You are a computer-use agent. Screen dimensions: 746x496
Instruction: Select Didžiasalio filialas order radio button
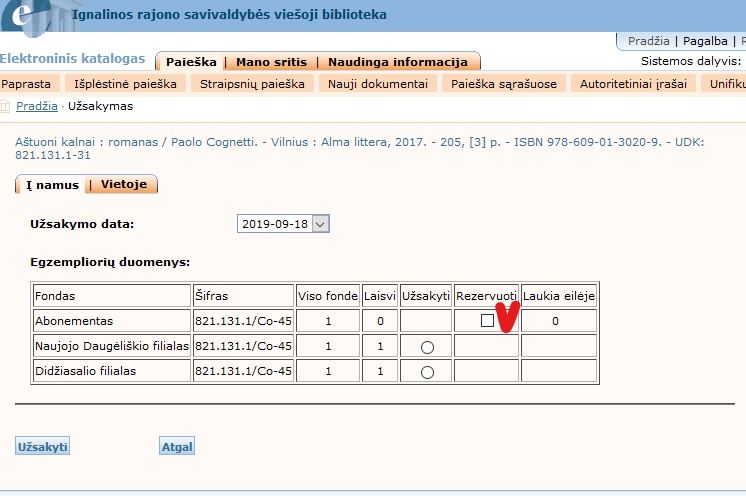[427, 372]
